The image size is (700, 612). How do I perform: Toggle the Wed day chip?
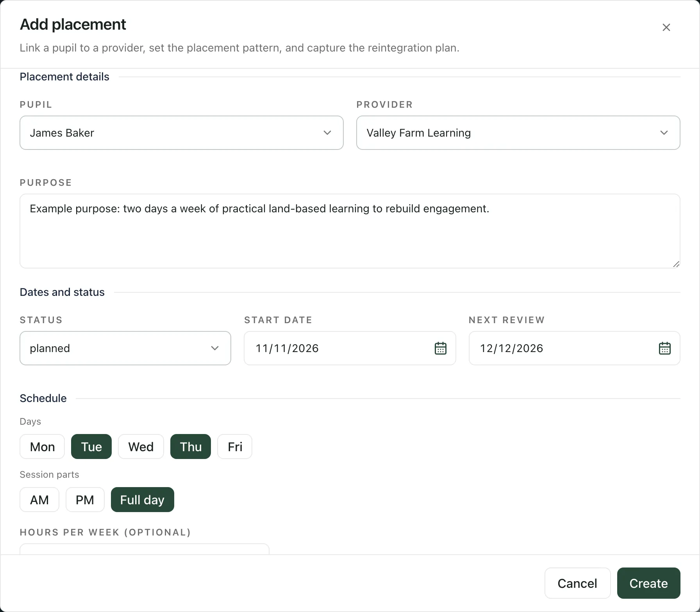(x=141, y=447)
